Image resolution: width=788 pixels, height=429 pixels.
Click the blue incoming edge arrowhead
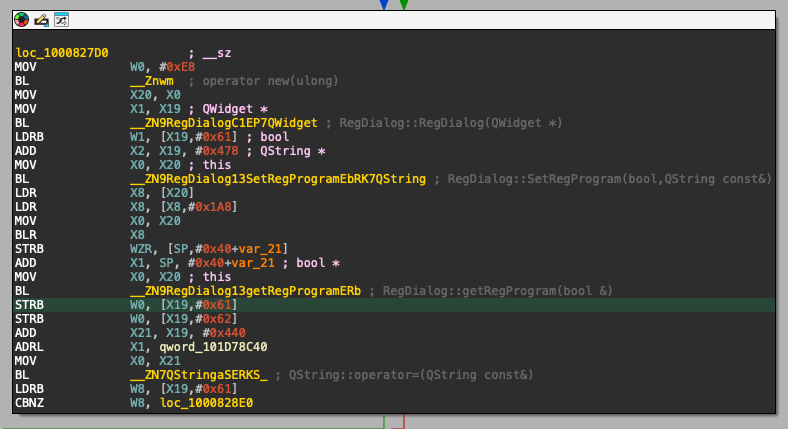tap(384, 5)
